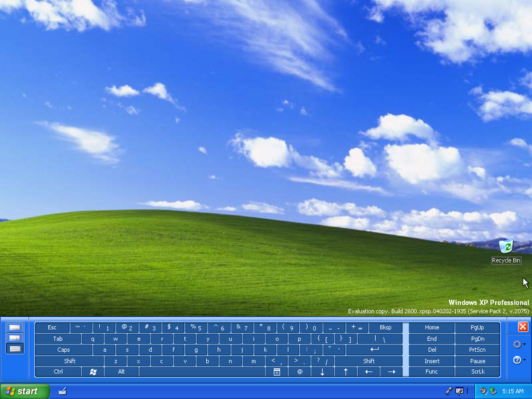Tap the g key
Viewport: 532px width, 399px height.
click(x=196, y=350)
